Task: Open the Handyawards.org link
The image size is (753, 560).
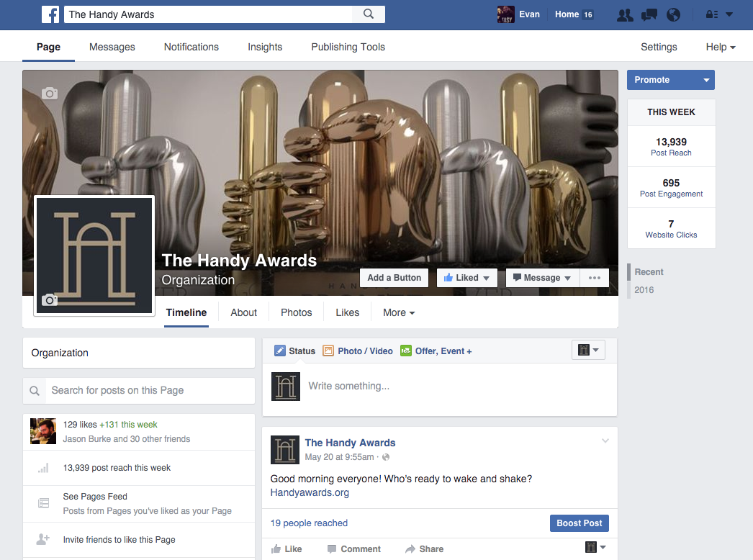Action: 310,493
